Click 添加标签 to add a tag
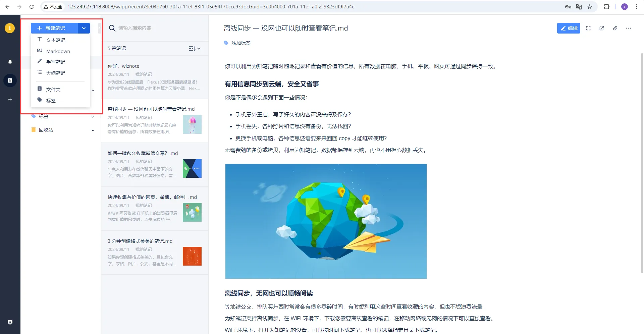The image size is (644, 334). tap(241, 43)
